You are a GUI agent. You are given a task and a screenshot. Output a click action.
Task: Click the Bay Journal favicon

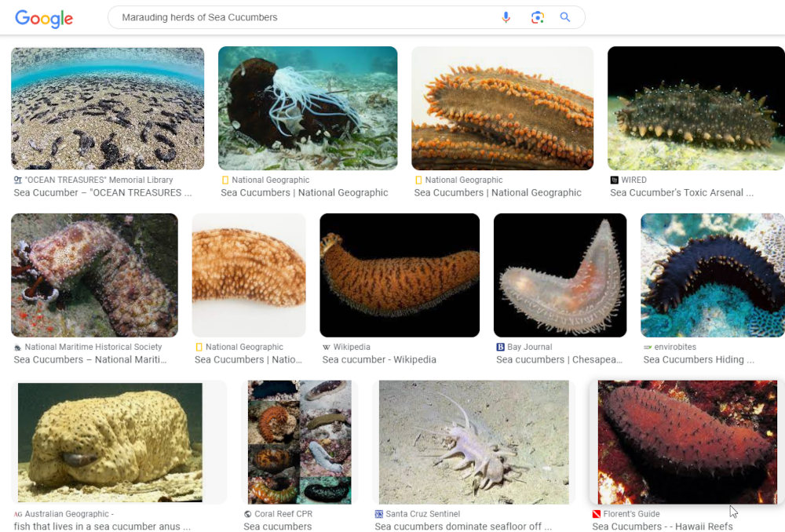(500, 347)
